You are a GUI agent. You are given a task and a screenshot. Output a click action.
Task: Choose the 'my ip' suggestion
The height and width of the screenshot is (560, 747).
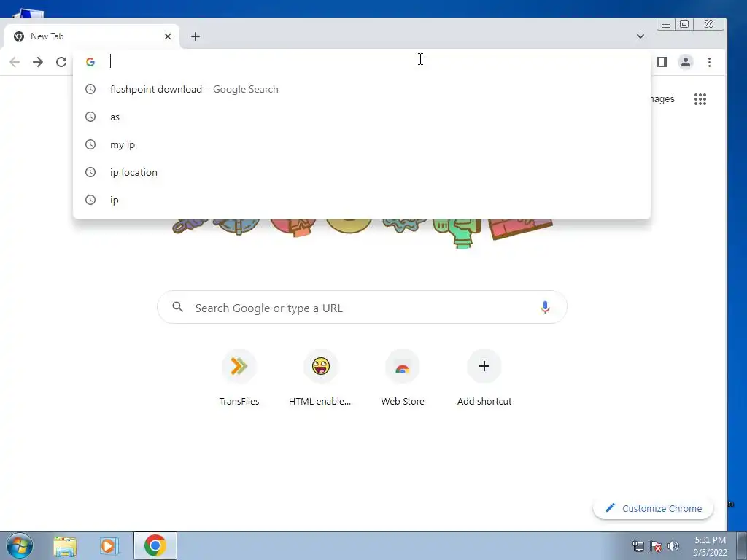[362, 144]
